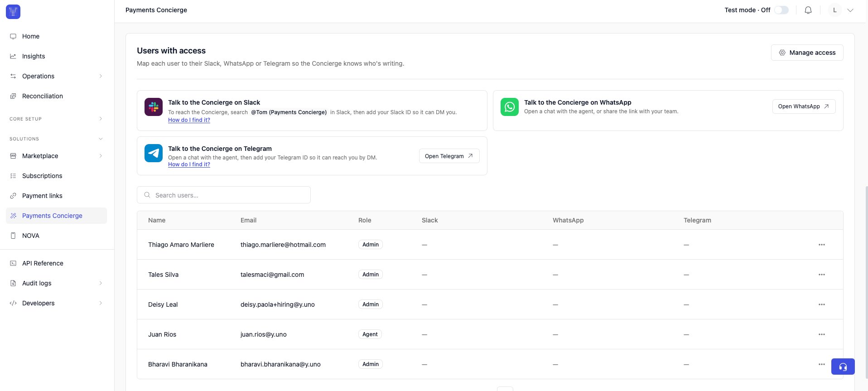Click the Email column header
Image resolution: width=868 pixels, height=391 pixels.
tap(248, 220)
